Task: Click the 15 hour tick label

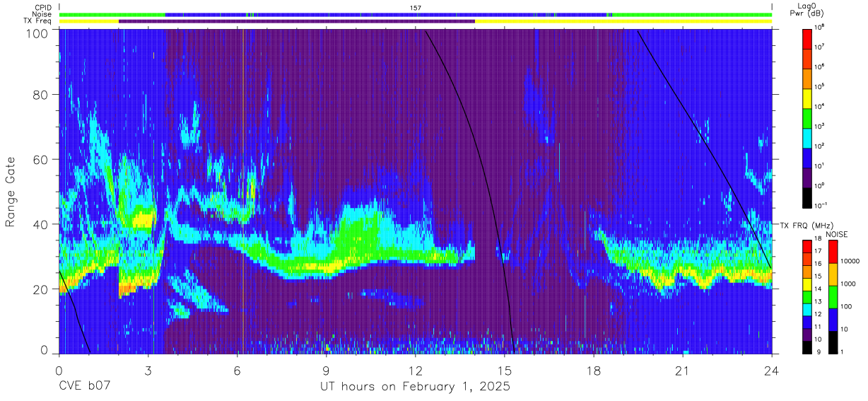Action: coord(505,370)
